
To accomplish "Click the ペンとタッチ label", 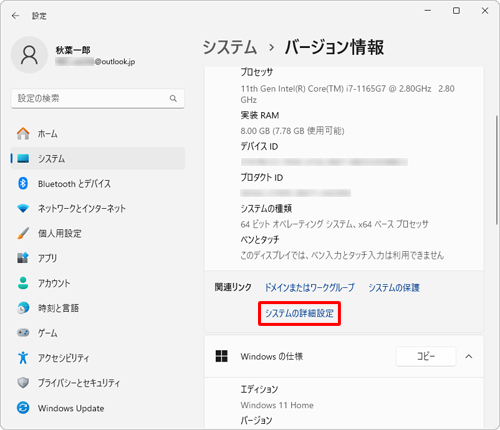I will [260, 239].
